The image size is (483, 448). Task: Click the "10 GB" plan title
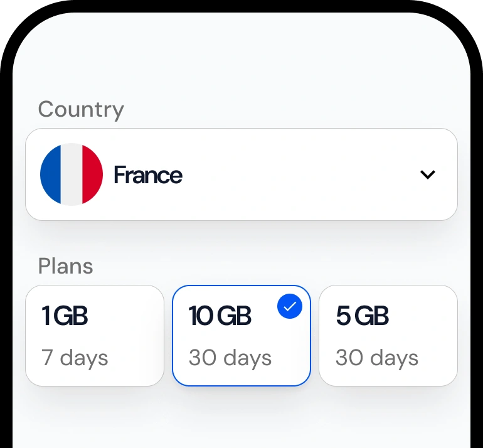coord(220,316)
